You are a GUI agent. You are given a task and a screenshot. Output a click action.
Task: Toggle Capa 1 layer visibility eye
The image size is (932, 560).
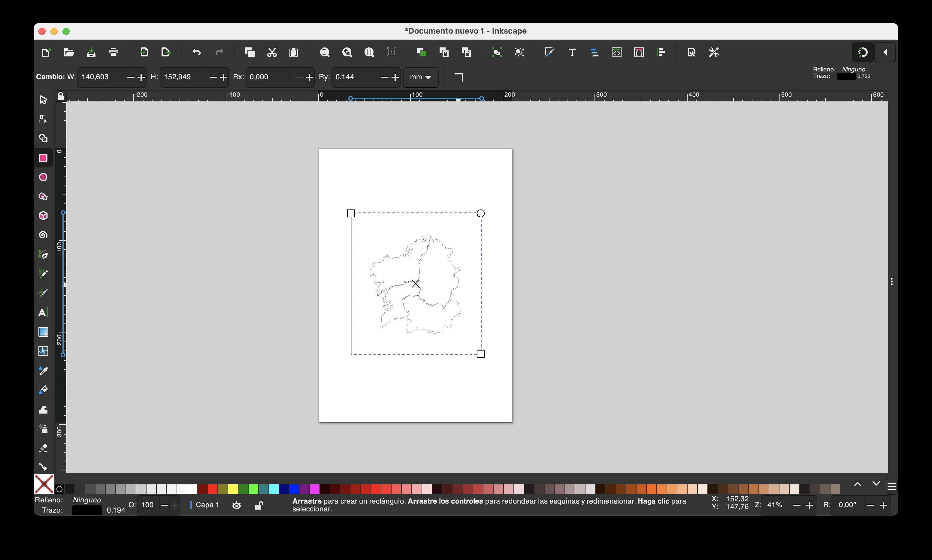click(x=237, y=505)
